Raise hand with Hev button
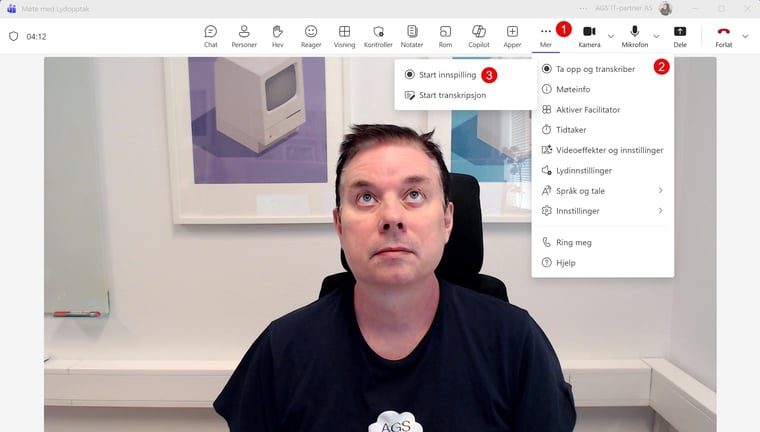760x432 pixels. click(x=277, y=36)
